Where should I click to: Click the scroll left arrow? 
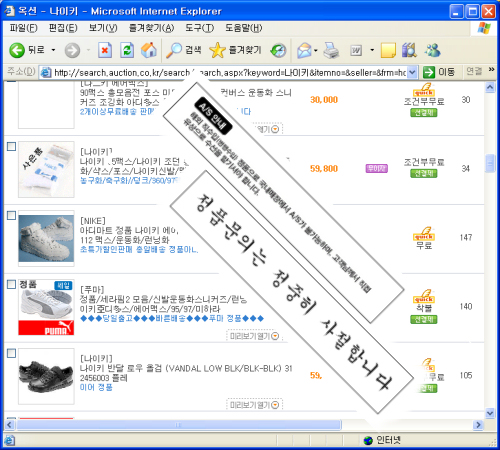click(x=9, y=425)
